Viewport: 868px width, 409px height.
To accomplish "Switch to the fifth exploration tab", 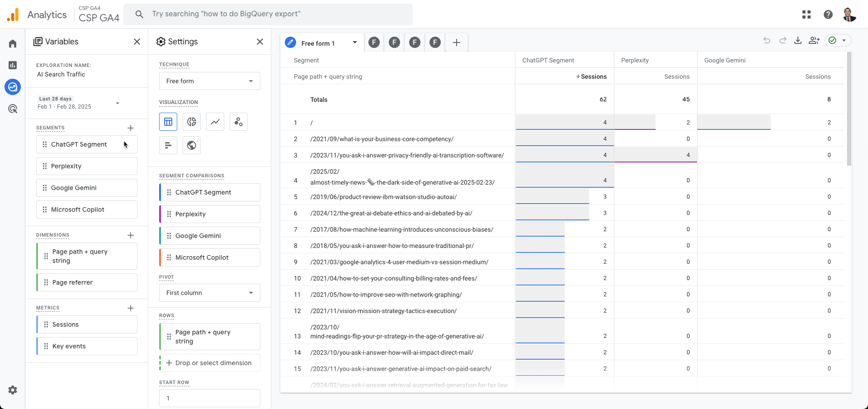I will click(x=435, y=43).
